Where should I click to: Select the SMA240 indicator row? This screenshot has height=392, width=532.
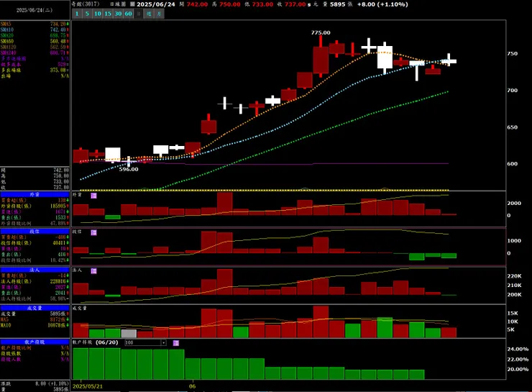pyautogui.click(x=35, y=53)
